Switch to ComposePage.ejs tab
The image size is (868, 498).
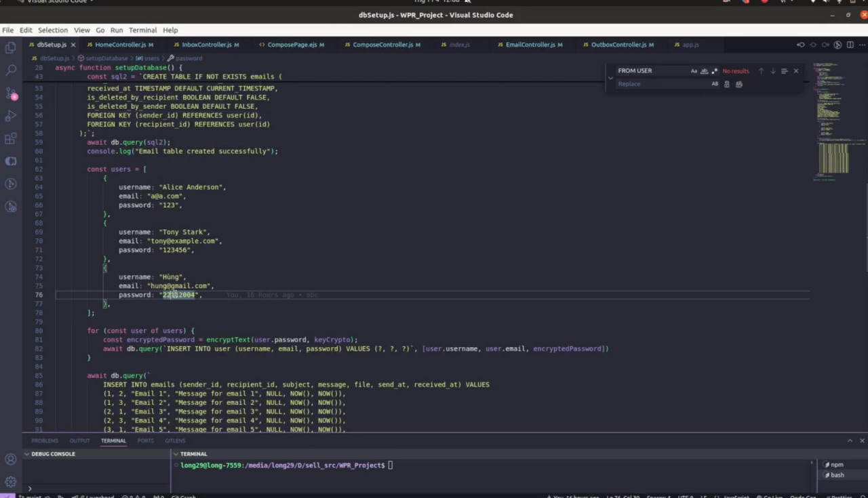click(x=292, y=45)
